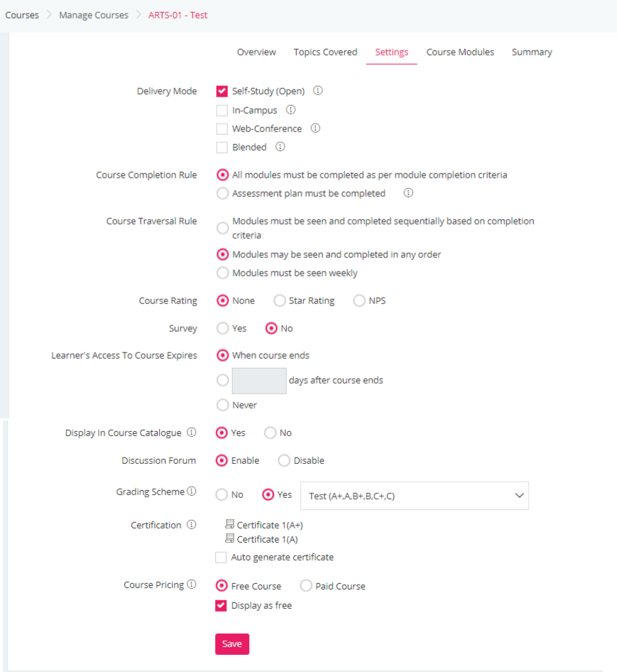Click info icon after Assessment plan option
The height and width of the screenshot is (672, 617).
[x=408, y=193]
